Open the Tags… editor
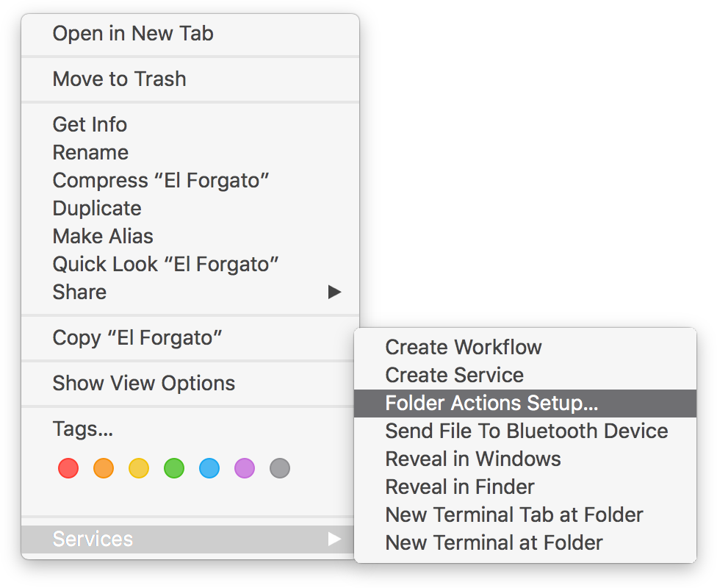 click(190, 429)
